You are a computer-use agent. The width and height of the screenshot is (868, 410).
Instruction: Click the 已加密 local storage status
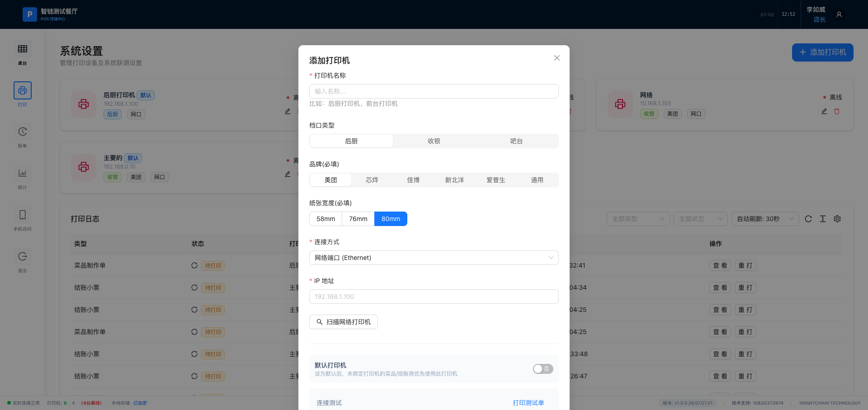pyautogui.click(x=140, y=403)
